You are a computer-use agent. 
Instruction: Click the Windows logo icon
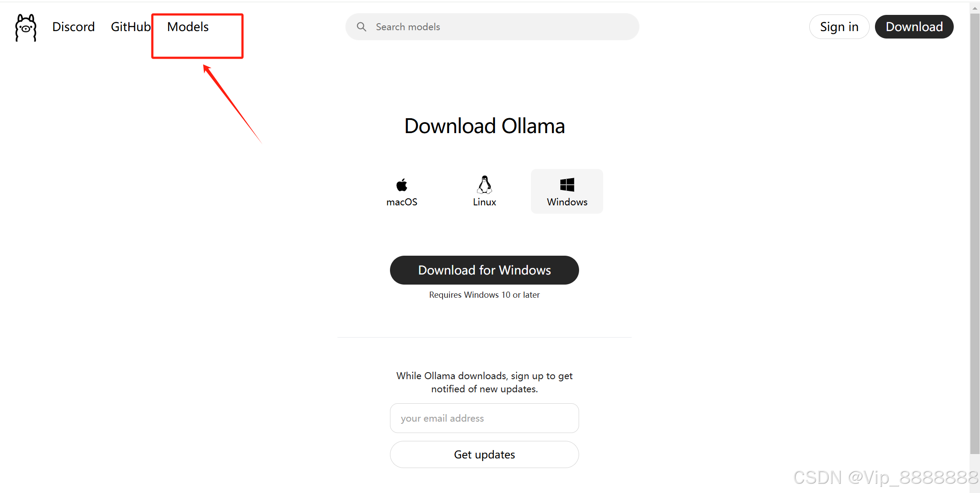567,185
